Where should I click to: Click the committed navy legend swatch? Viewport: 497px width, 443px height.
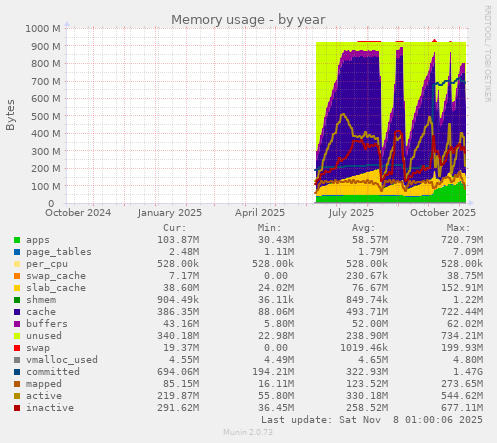point(17,372)
